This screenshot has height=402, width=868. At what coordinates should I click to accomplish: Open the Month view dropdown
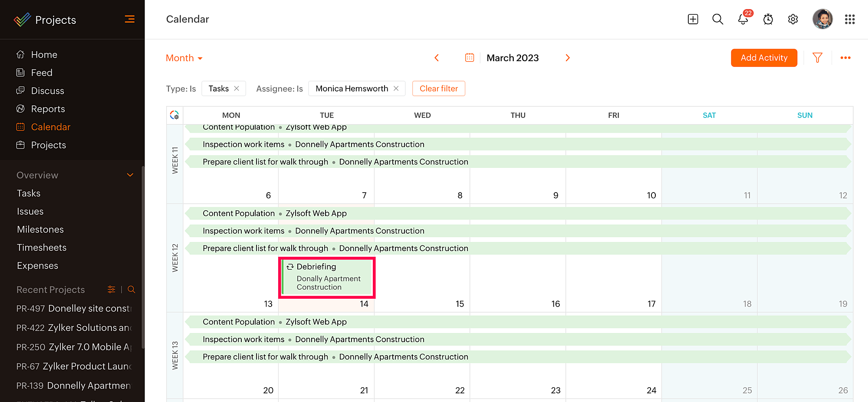tap(184, 58)
